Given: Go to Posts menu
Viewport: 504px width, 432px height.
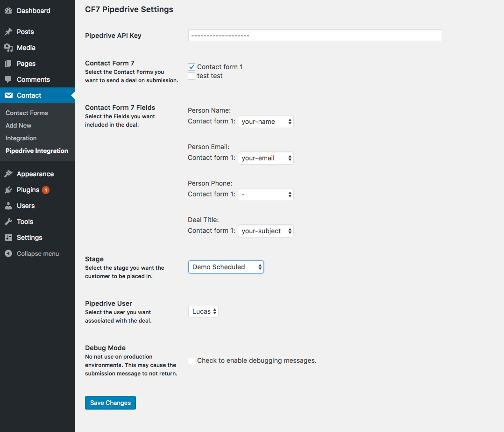Looking at the screenshot, I should [37, 31].
